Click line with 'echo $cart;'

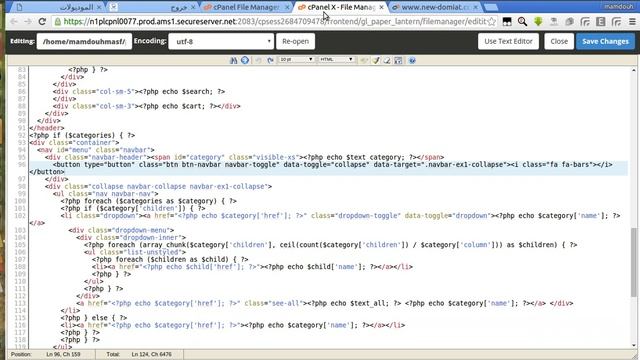[147, 106]
